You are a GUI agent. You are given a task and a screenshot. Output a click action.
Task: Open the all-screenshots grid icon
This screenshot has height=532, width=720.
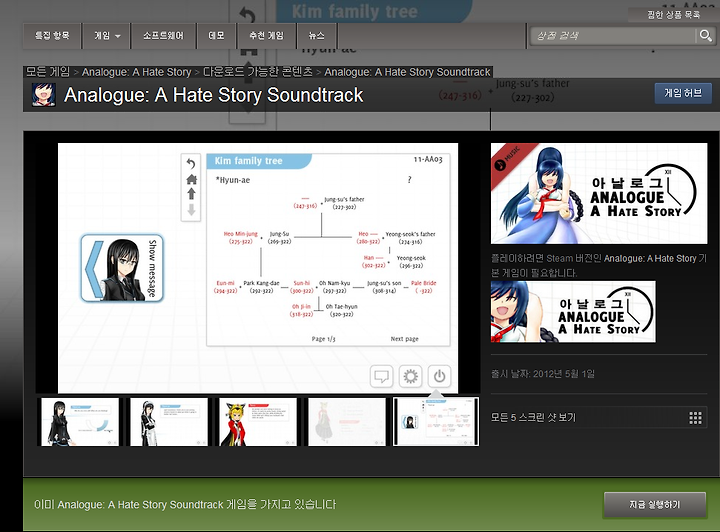(x=695, y=418)
